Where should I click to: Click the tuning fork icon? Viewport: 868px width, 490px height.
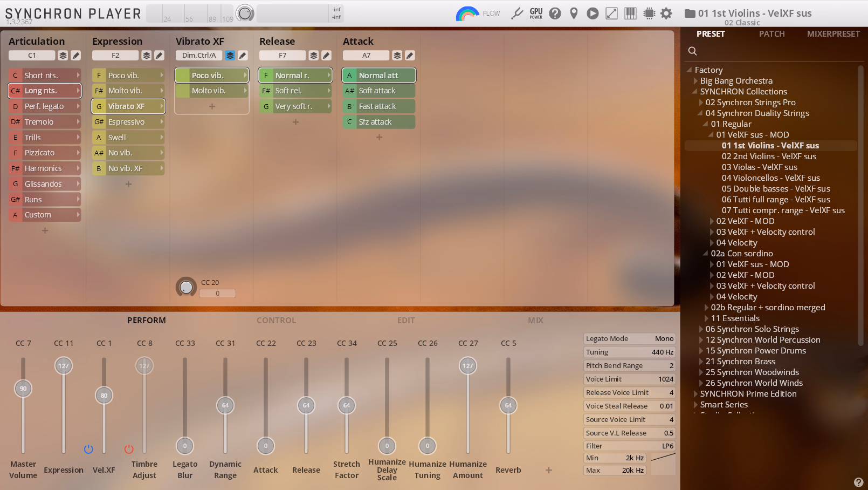coord(517,13)
